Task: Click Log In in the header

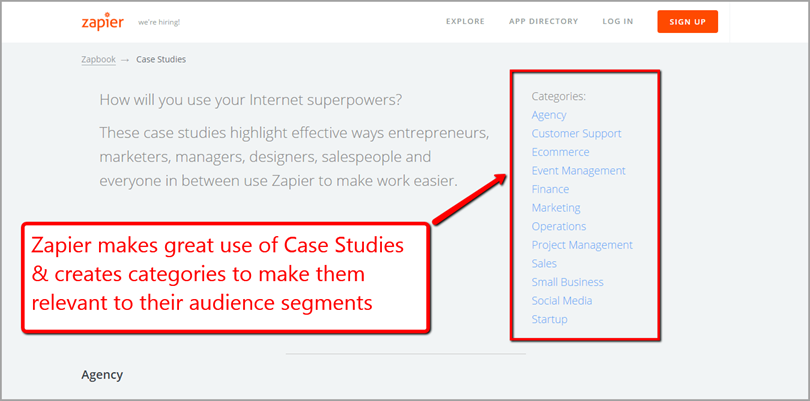Action: tap(618, 21)
